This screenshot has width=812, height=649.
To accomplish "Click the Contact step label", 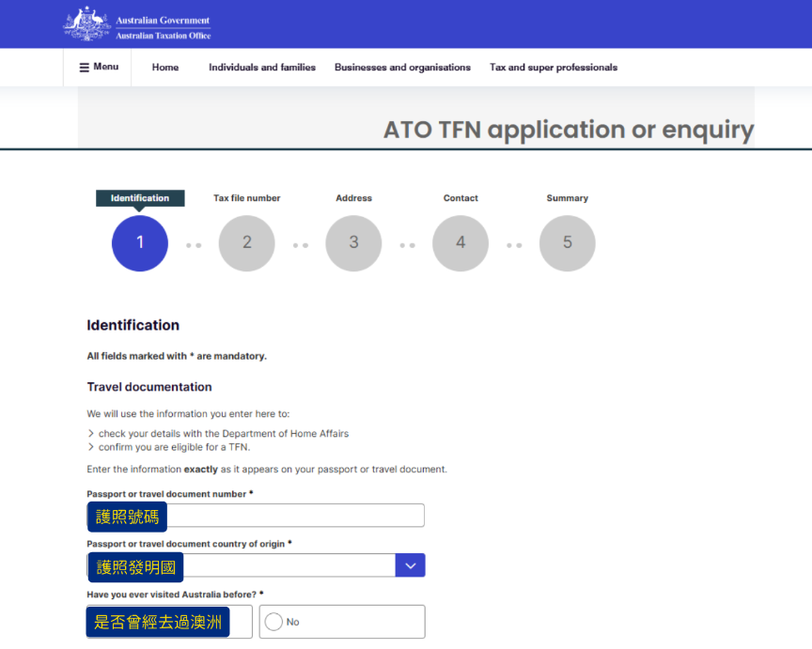I will (461, 198).
